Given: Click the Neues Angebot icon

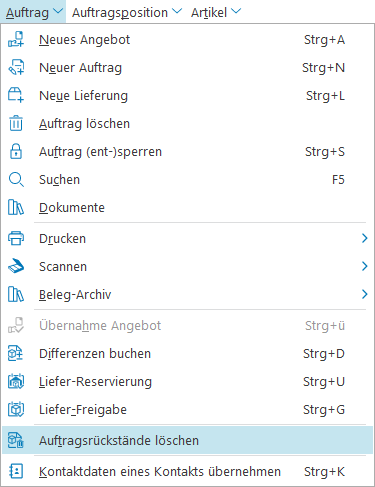Looking at the screenshot, I should click(x=16, y=39).
